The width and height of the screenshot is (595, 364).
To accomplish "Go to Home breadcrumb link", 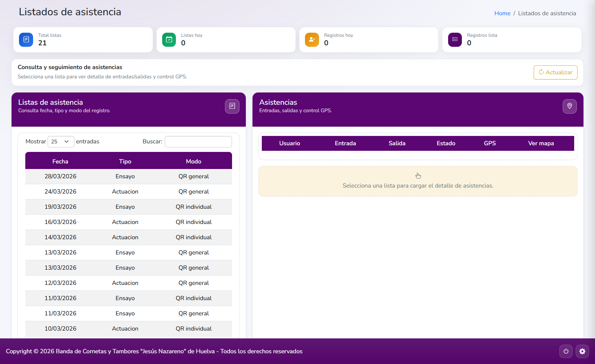I will click(502, 13).
